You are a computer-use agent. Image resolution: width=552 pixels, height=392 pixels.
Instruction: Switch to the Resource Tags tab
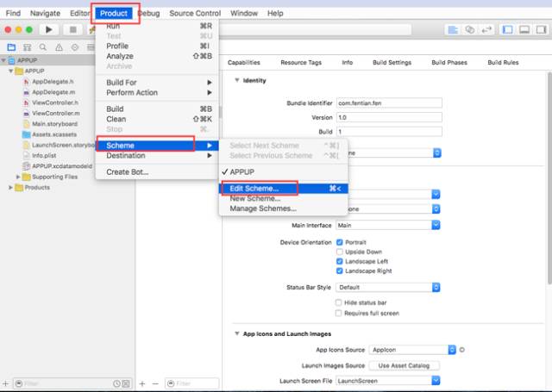pyautogui.click(x=301, y=63)
